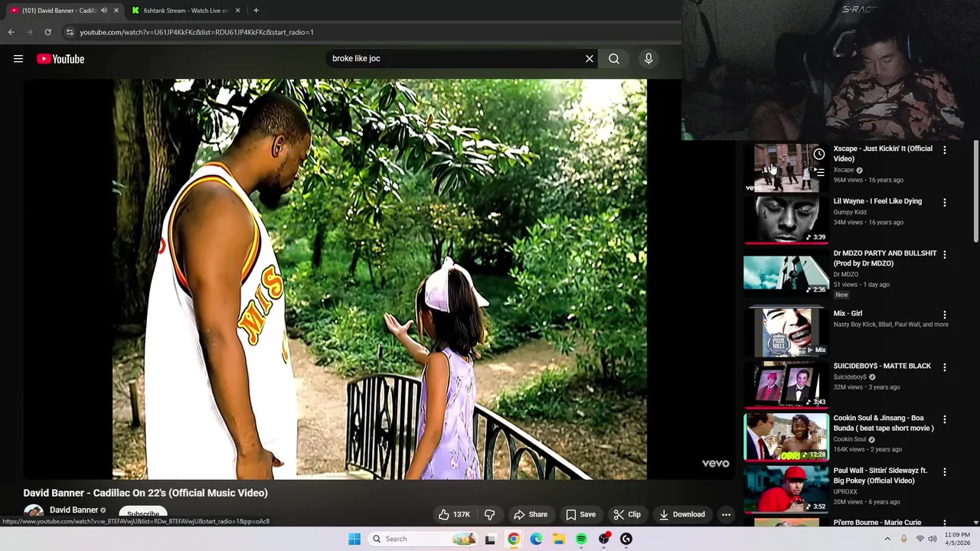Open Paul Wall Sittin' Sidewayz thumbnail

[x=786, y=490]
